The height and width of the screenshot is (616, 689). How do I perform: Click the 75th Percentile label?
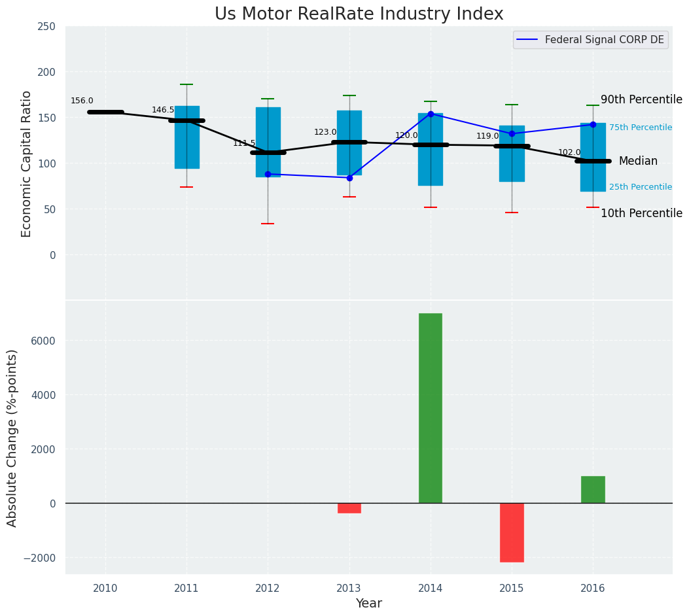pyautogui.click(x=640, y=128)
